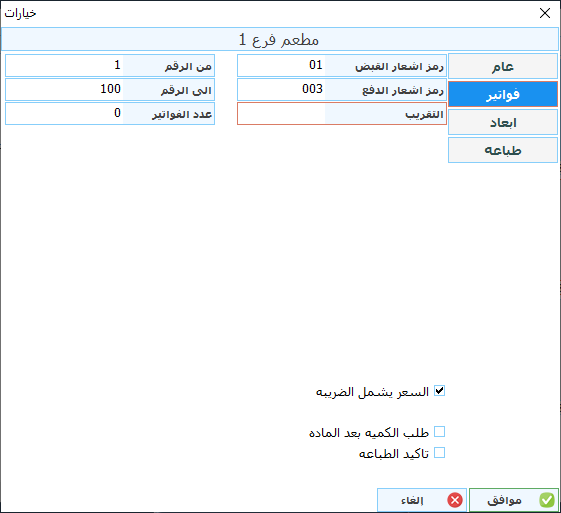Click the مطعم فرع 1 header
The image size is (561, 513).
(x=279, y=39)
